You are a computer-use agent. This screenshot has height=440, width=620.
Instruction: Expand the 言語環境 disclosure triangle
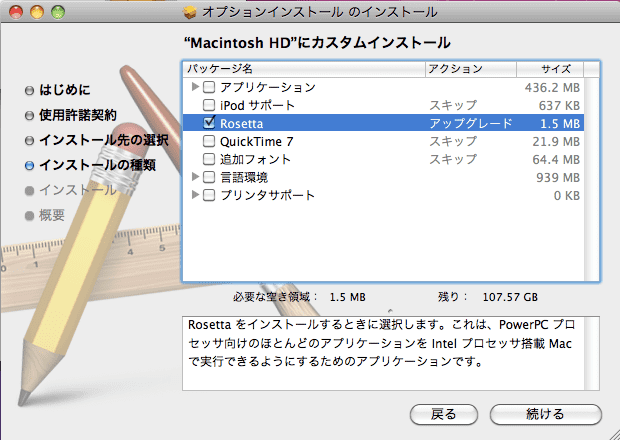click(x=195, y=176)
